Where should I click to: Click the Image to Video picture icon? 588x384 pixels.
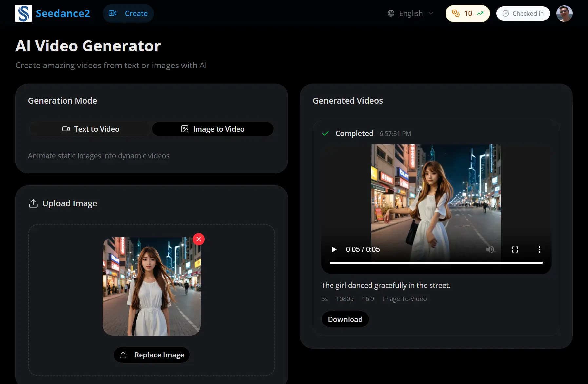(185, 129)
